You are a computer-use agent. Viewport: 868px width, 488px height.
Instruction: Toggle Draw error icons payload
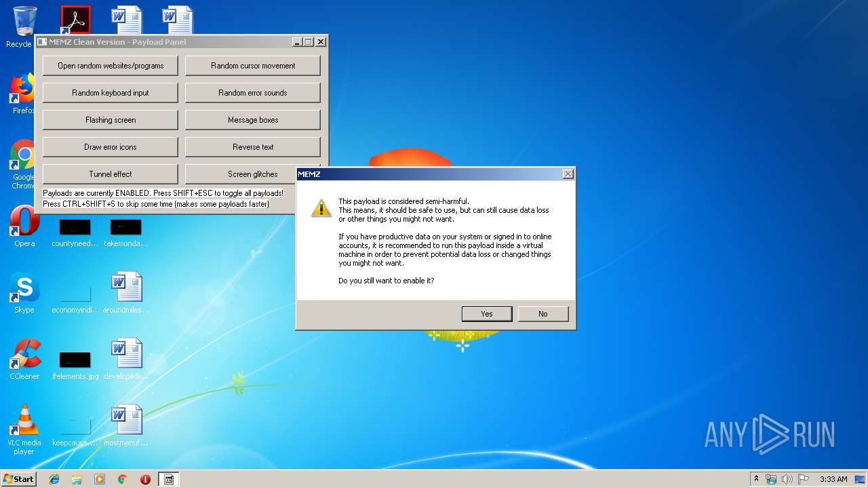coord(111,147)
